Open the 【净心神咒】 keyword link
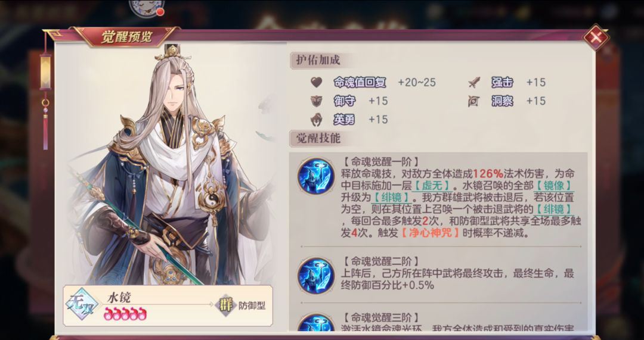 click(431, 233)
